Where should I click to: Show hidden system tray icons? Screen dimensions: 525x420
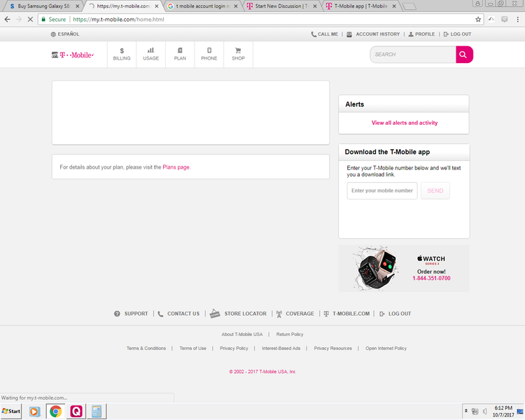(466, 411)
